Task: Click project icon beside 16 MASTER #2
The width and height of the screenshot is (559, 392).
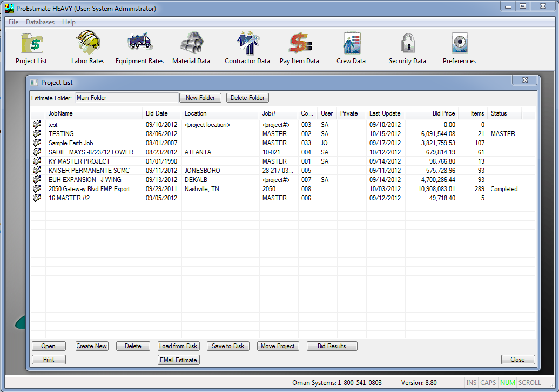Action: click(x=37, y=198)
